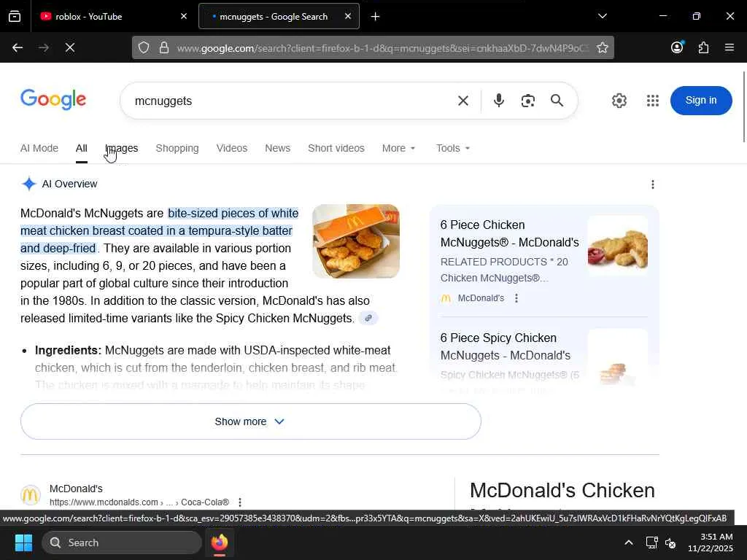Focus the Google search box
The width and height of the screenshot is (747, 560).
tap(290, 101)
